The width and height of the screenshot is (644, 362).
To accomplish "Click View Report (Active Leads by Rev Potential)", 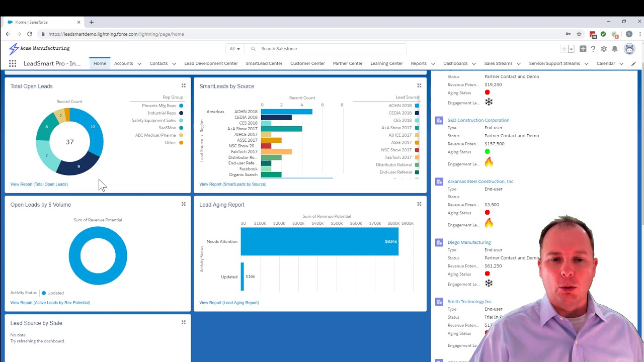I will tap(50, 303).
